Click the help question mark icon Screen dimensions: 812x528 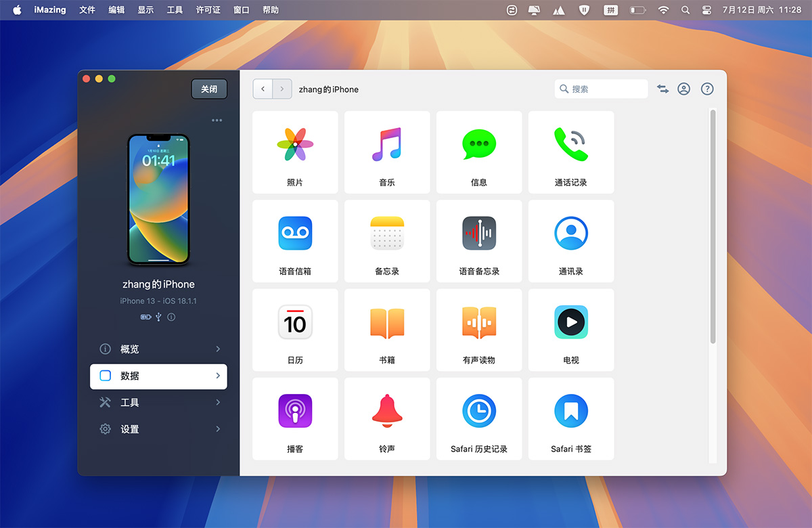pyautogui.click(x=707, y=89)
